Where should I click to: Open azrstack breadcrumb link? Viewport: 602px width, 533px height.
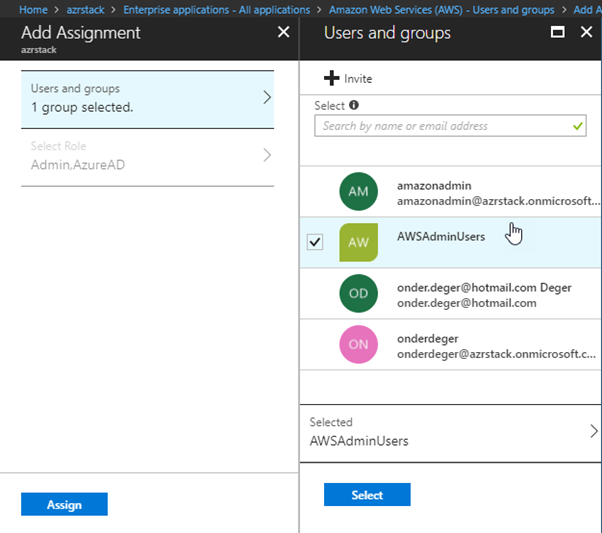pyautogui.click(x=85, y=10)
